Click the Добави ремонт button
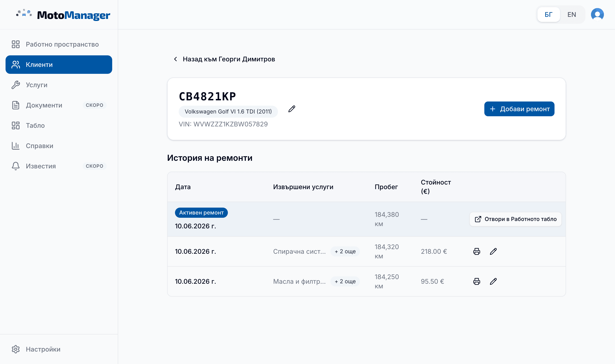 519,109
